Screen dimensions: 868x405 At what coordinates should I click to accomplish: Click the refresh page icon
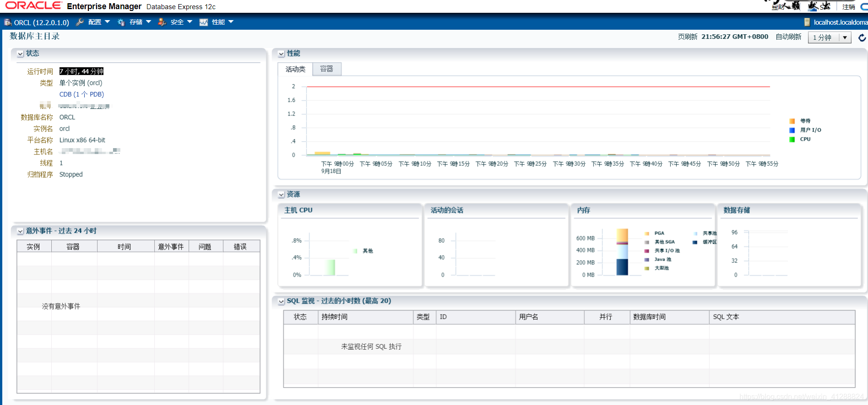click(x=862, y=37)
